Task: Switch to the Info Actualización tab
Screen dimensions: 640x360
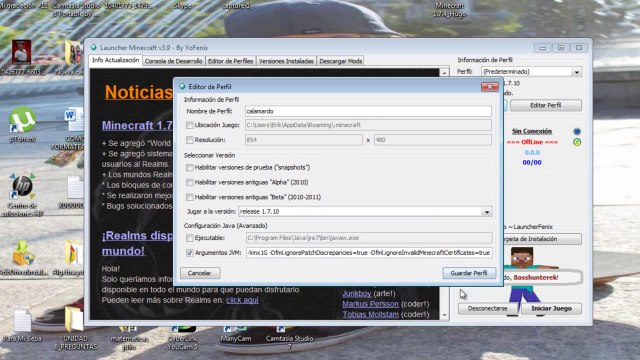Action: click(116, 60)
